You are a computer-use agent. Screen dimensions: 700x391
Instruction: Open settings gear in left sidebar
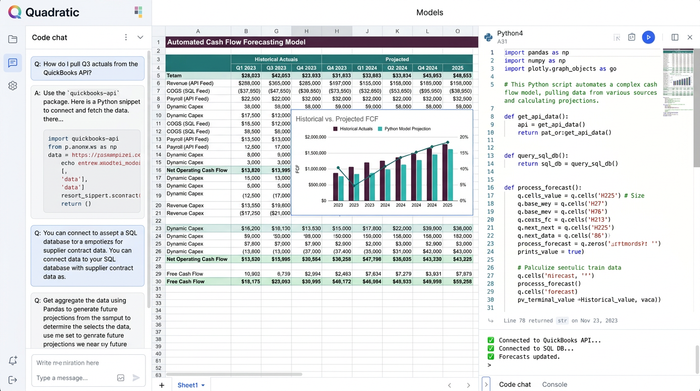pyautogui.click(x=12, y=86)
